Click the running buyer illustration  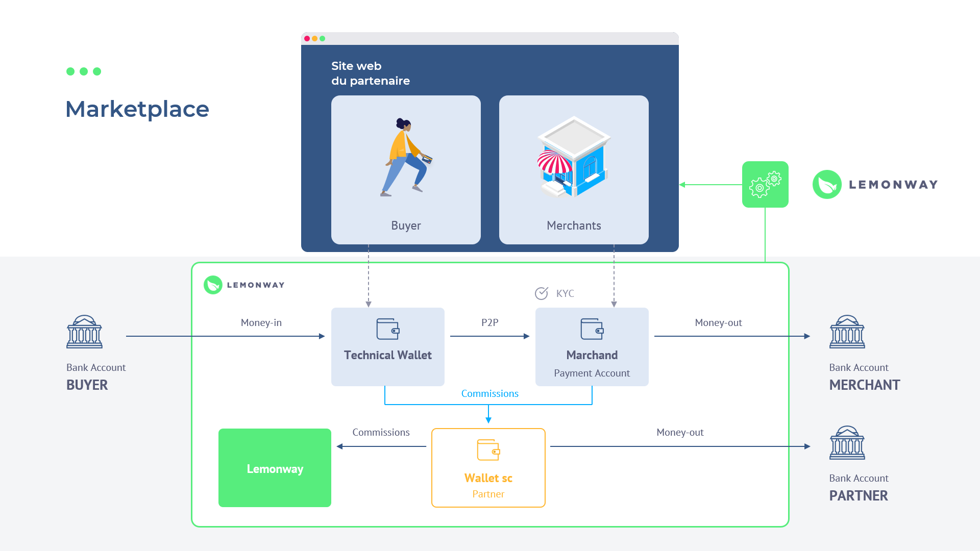pyautogui.click(x=406, y=157)
